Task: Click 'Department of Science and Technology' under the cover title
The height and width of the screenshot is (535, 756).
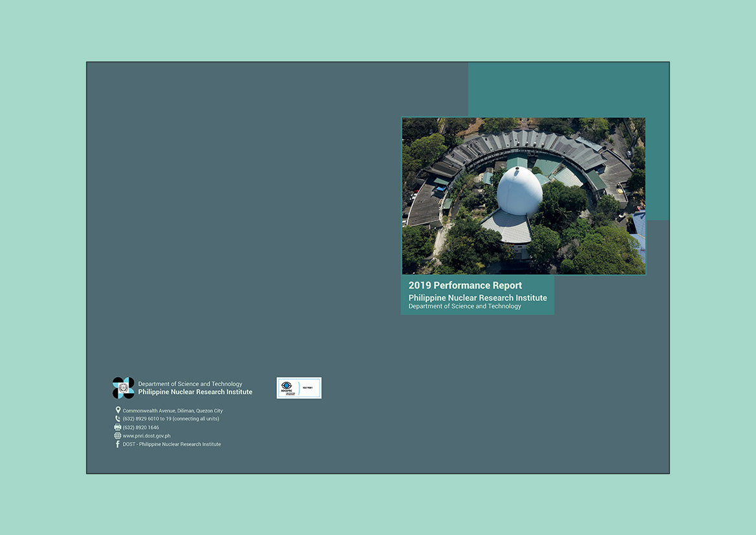Action: pos(465,307)
